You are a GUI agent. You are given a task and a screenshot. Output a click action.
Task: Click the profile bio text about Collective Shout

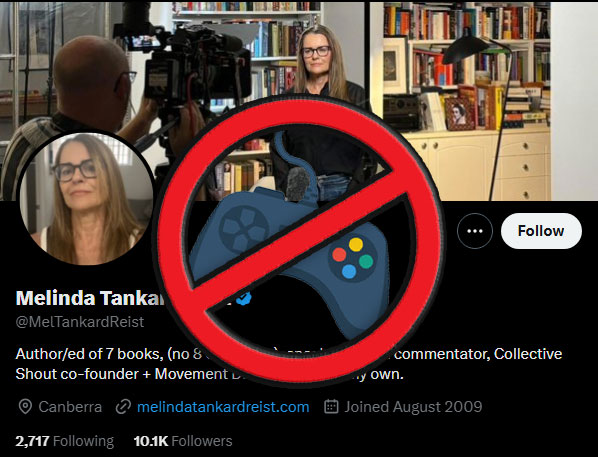click(x=288, y=364)
